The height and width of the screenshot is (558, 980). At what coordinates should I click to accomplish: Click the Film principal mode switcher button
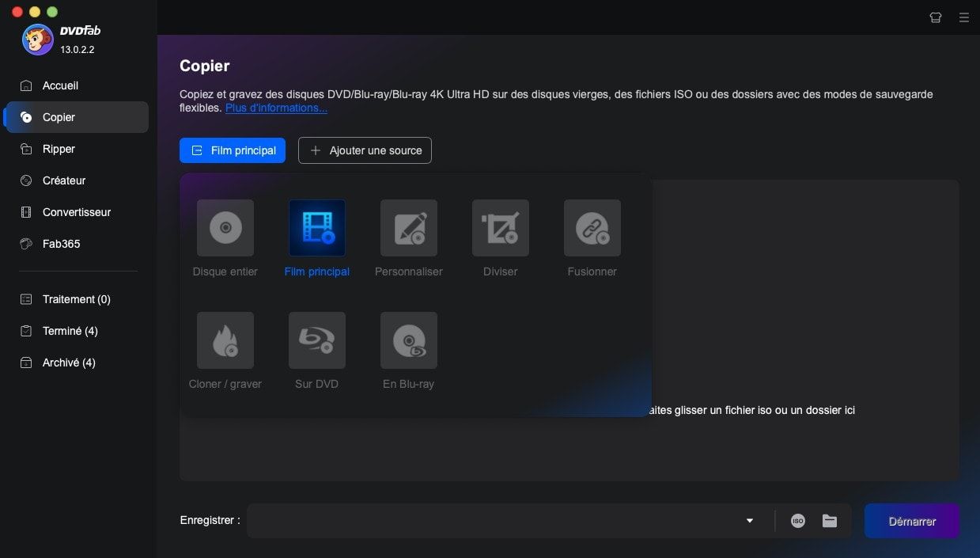(233, 150)
